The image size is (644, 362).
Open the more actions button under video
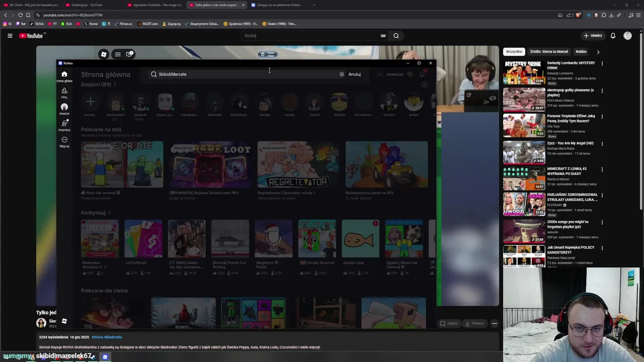point(495,323)
